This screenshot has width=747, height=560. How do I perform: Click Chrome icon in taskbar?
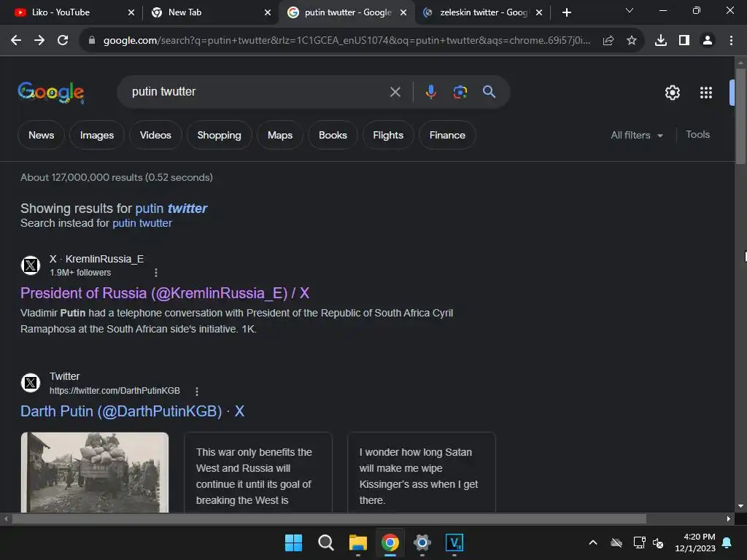(390, 542)
